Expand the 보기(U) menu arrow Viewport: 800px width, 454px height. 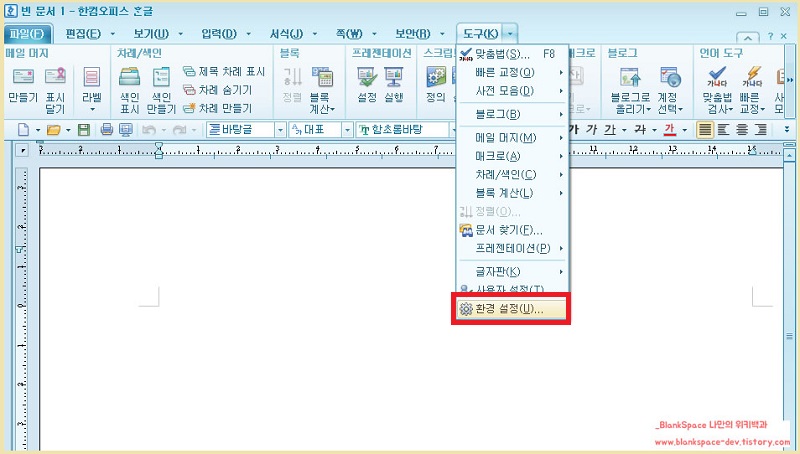point(180,34)
